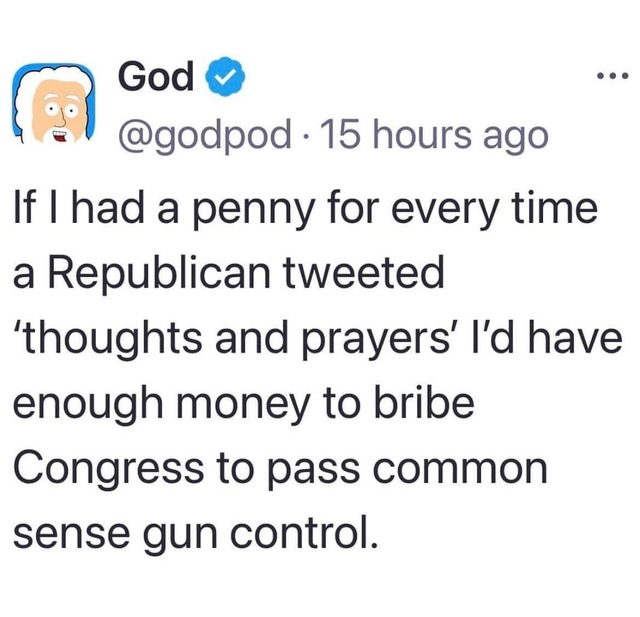Click the word Republican in the tweet
Image resolution: width=640 pixels, height=617 pixels.
pyautogui.click(x=160, y=275)
